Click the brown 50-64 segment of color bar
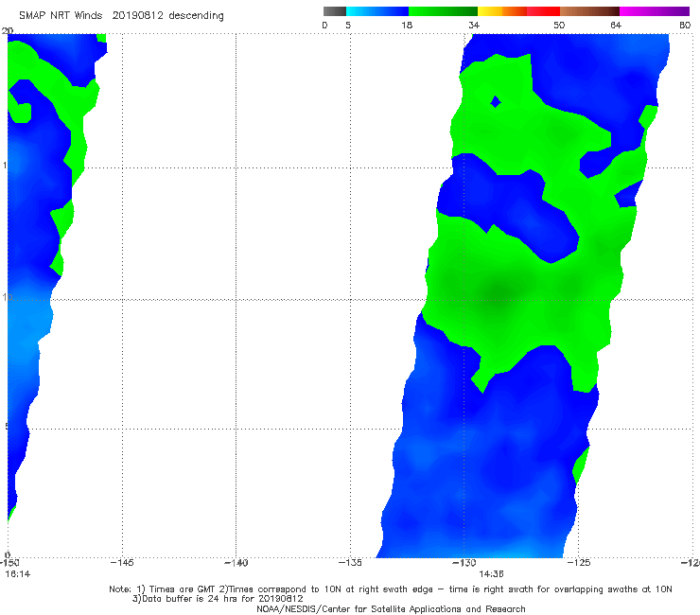Viewport: 700px width, 615px height. pos(589,11)
